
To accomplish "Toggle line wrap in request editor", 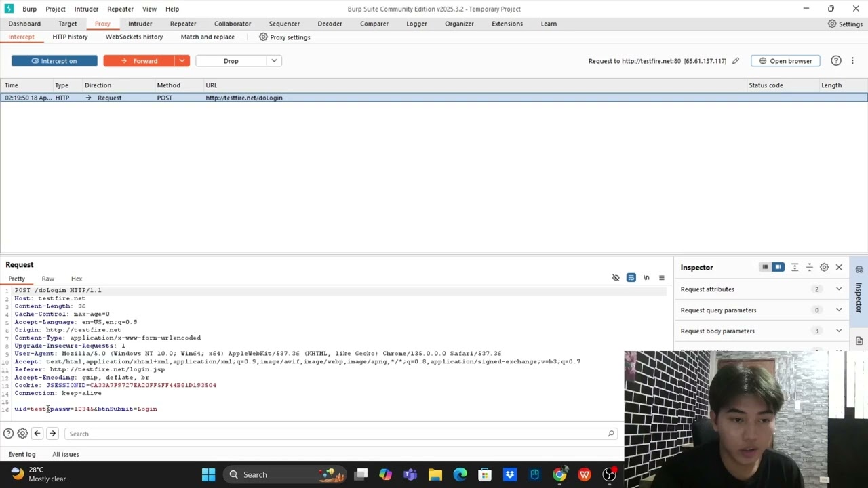I will [x=631, y=278].
